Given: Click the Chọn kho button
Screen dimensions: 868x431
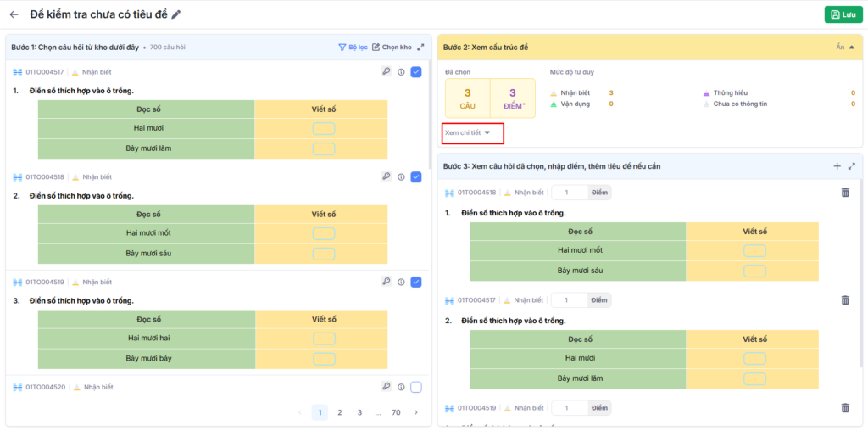Looking at the screenshot, I should pos(392,48).
